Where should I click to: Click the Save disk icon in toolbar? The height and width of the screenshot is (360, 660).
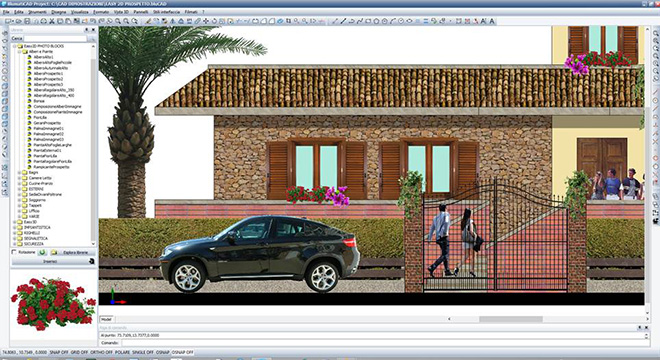[27, 21]
